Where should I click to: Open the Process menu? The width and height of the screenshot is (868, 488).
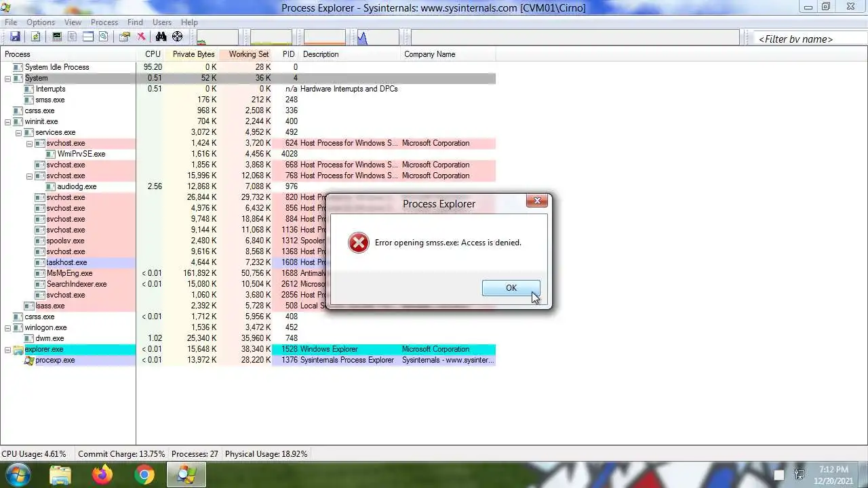click(104, 22)
